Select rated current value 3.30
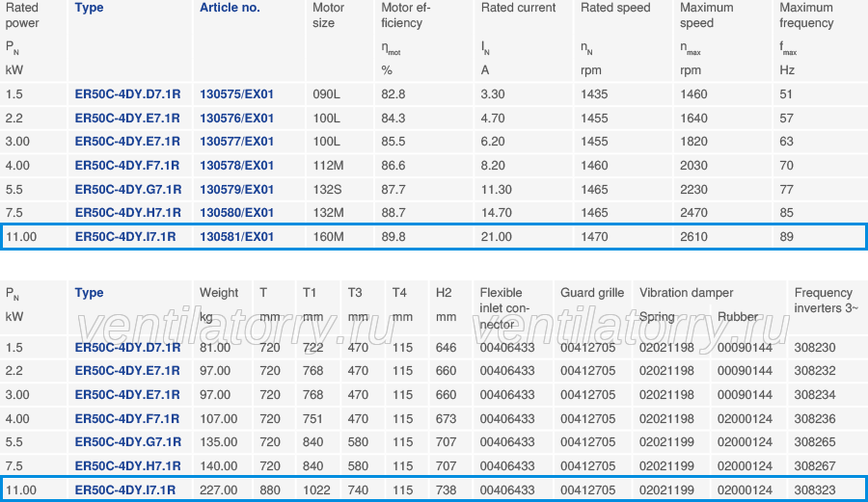 [493, 94]
